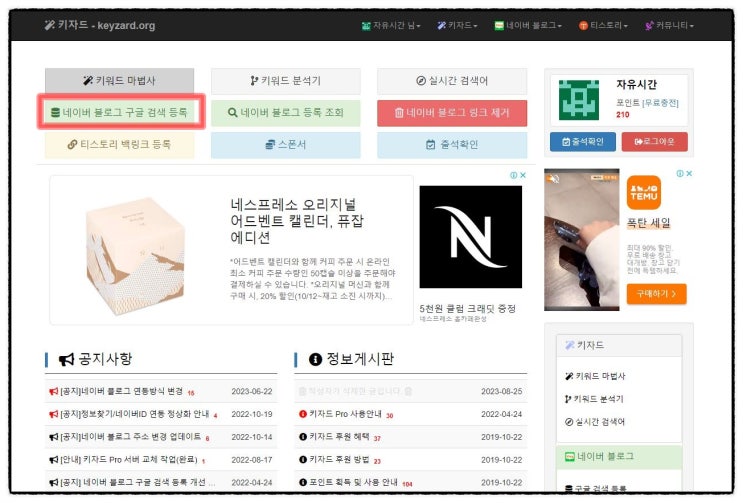The height and width of the screenshot is (503, 743).
Task: Click the 5천원 클럽 크래딧 증정 ad caption
Action: click(x=468, y=308)
